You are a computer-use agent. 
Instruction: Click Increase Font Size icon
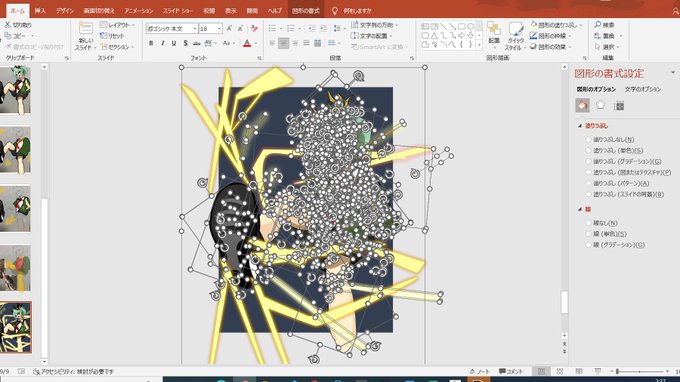(x=229, y=29)
